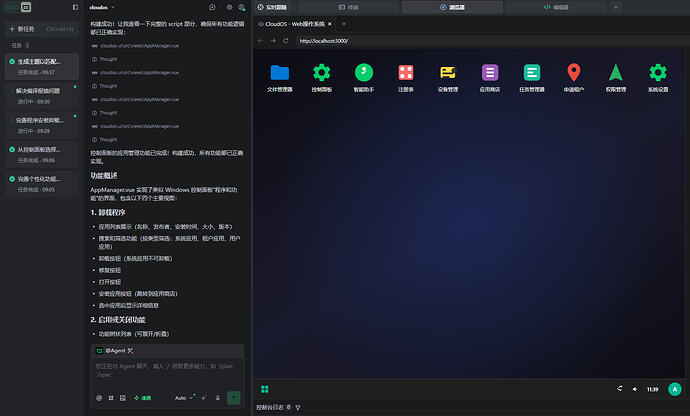Open the red map pin desktop icon
The image size is (690, 416).
tap(573, 77)
